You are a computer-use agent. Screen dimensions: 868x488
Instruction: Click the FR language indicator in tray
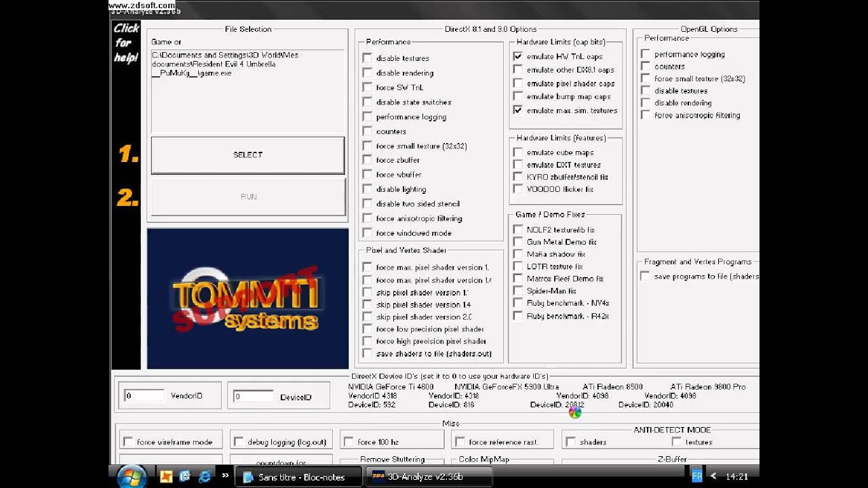[x=696, y=476]
